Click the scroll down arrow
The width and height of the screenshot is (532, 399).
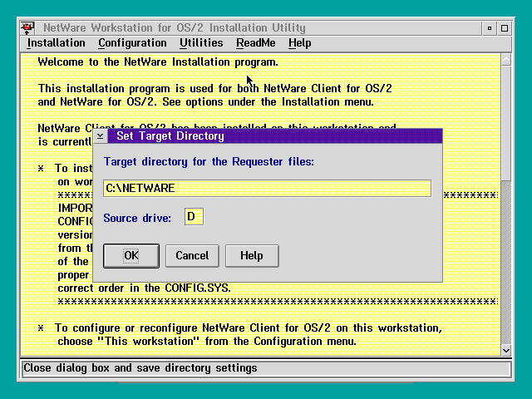[x=506, y=350]
